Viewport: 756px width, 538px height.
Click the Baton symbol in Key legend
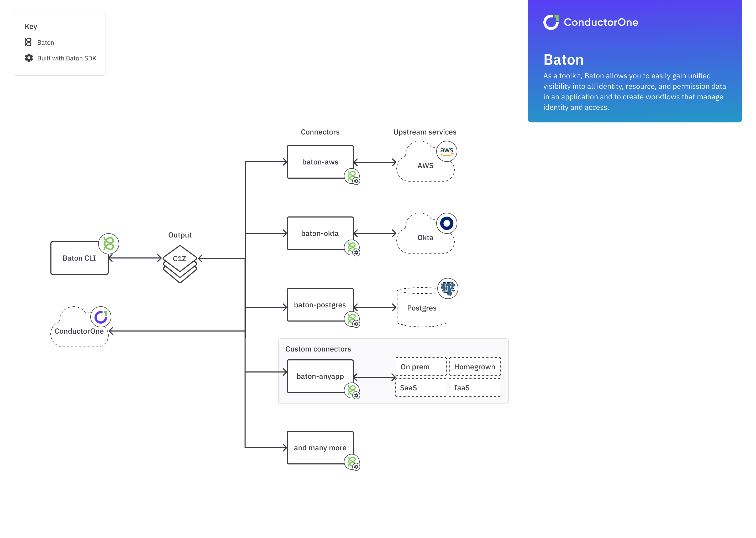28,42
